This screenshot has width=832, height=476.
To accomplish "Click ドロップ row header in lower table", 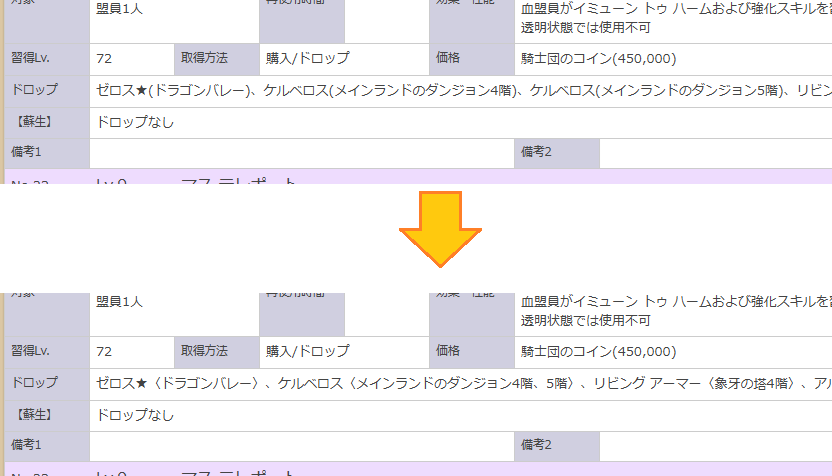I will (47, 384).
